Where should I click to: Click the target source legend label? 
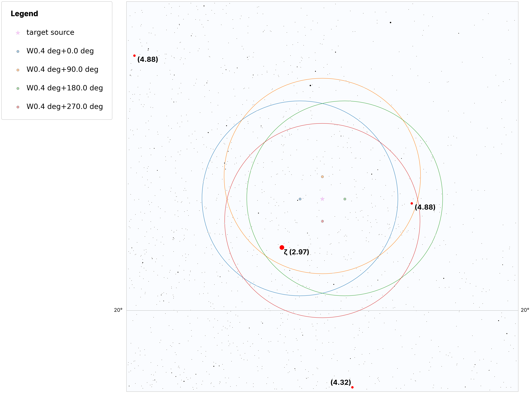coord(50,32)
